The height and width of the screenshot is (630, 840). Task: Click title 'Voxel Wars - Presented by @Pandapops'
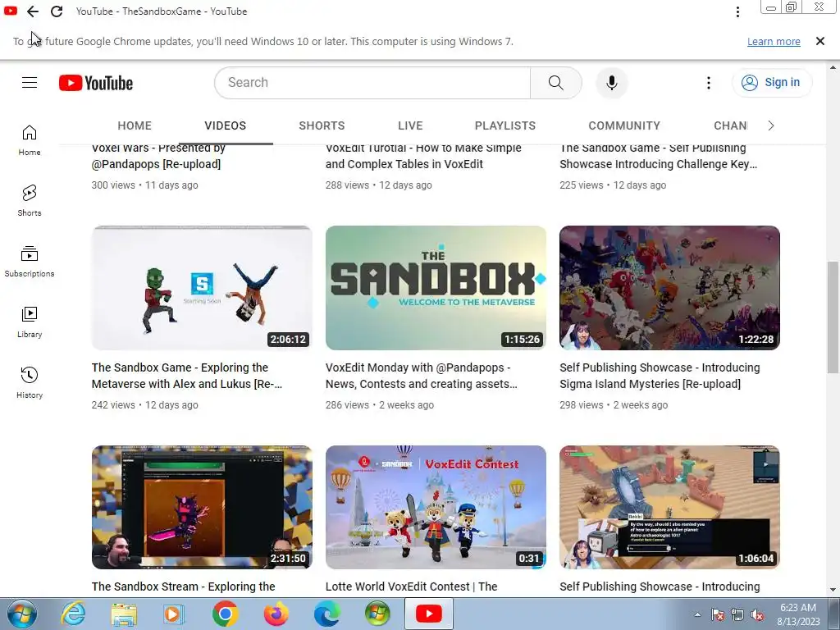coord(158,156)
